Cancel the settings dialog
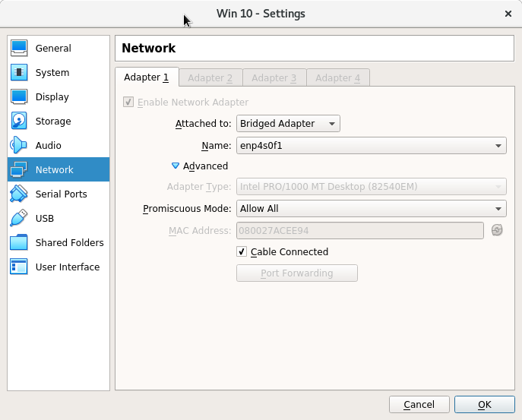 (419, 404)
